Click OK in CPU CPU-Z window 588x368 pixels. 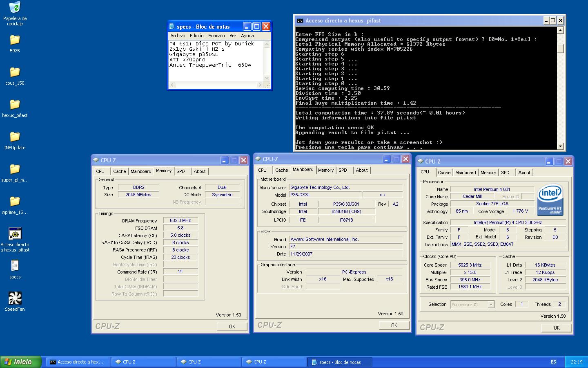[557, 328]
